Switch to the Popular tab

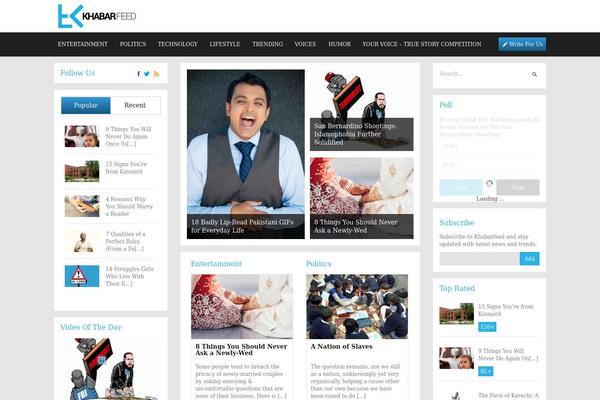[86, 105]
